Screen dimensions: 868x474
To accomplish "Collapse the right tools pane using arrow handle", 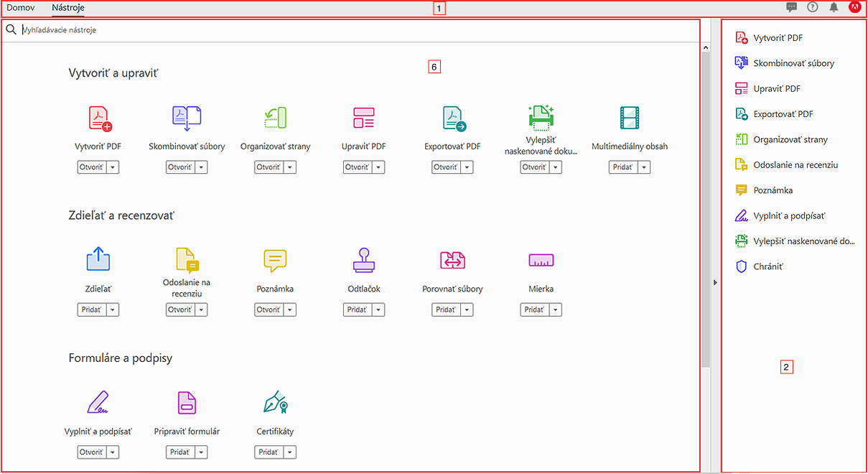I will pos(715,283).
